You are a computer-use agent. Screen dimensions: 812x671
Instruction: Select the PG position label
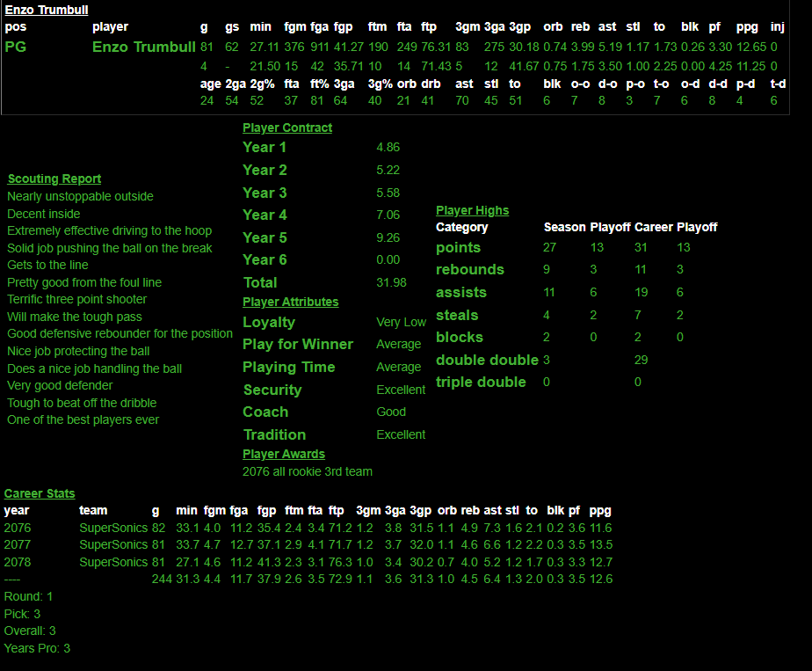pos(16,47)
